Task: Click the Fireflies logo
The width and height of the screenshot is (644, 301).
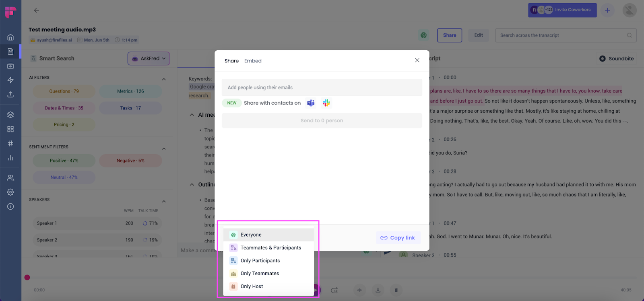Action: 10,12
